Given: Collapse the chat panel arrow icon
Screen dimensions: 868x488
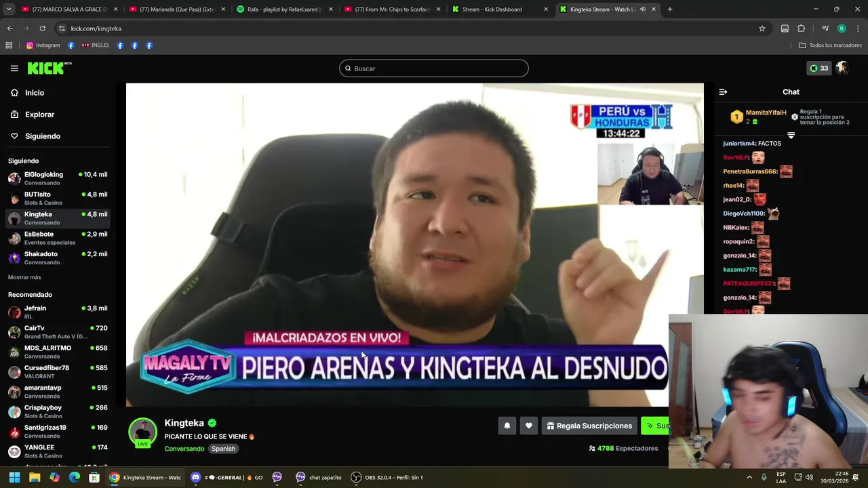Looking at the screenshot, I should (723, 92).
